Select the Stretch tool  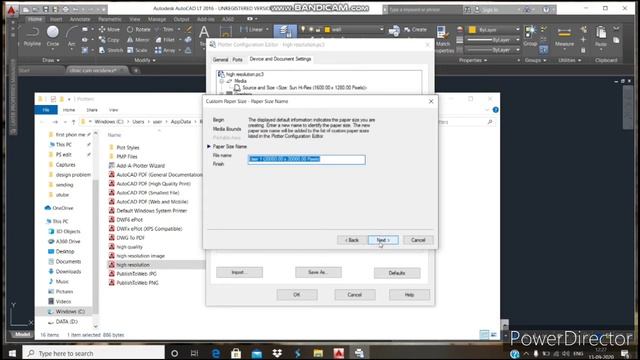111,50
